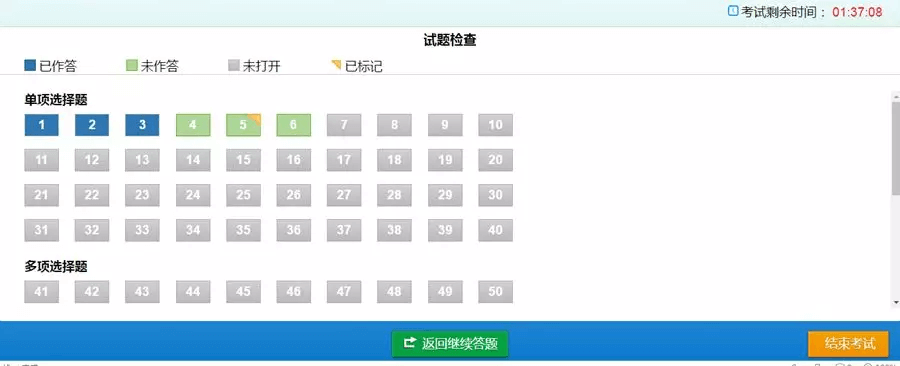Viewport: 900px width, 366px height.
Task: Jump to question 18
Action: coord(394,160)
